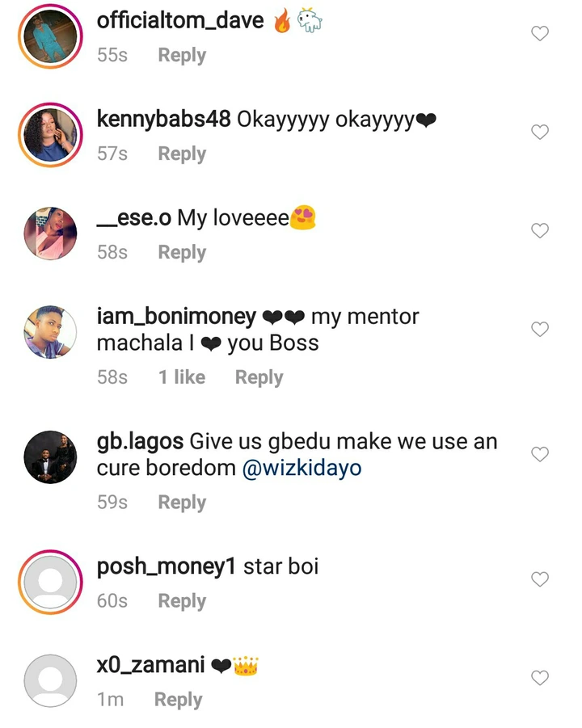View the "1 like" count on iam_bonimoney's comment
This screenshot has width=582, height=728.
pyautogui.click(x=182, y=377)
